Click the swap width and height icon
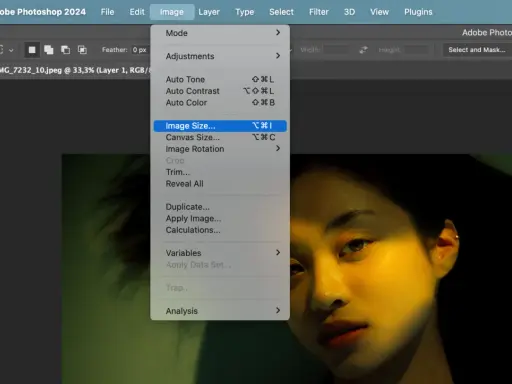 click(363, 50)
